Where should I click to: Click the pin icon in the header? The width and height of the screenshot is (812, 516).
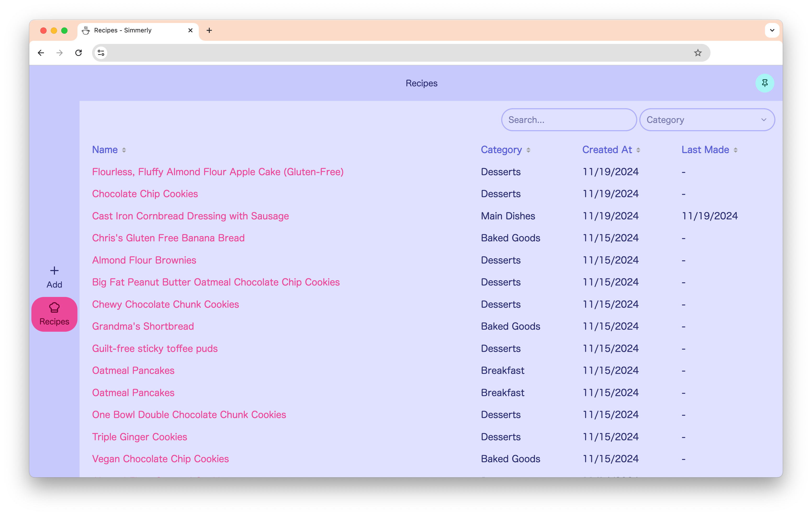tap(765, 83)
